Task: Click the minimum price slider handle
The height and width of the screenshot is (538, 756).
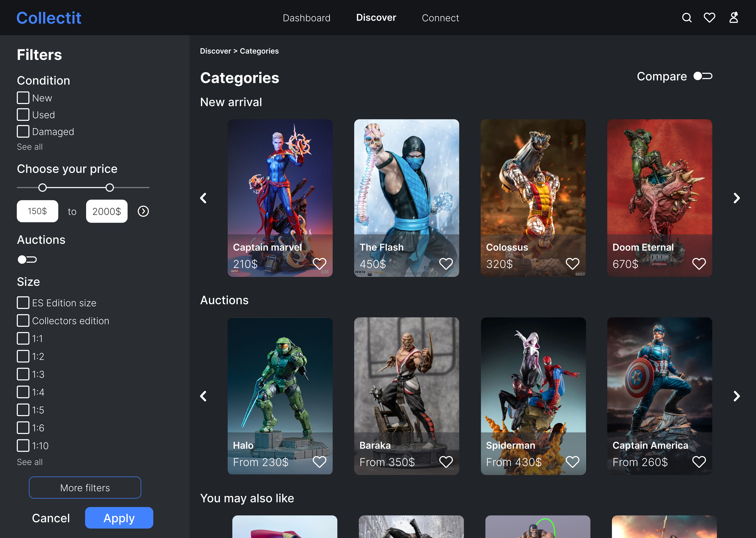Action: 42,188
